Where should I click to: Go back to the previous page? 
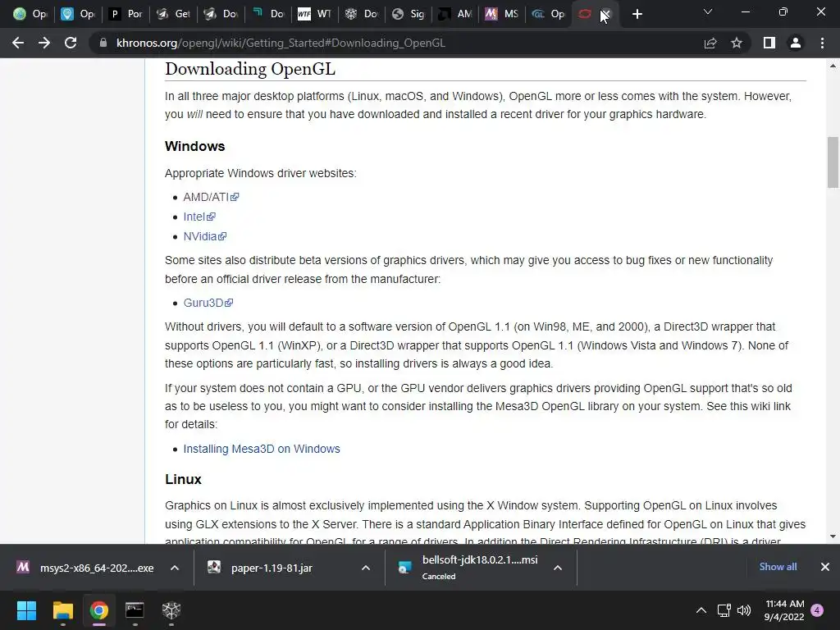(18, 43)
